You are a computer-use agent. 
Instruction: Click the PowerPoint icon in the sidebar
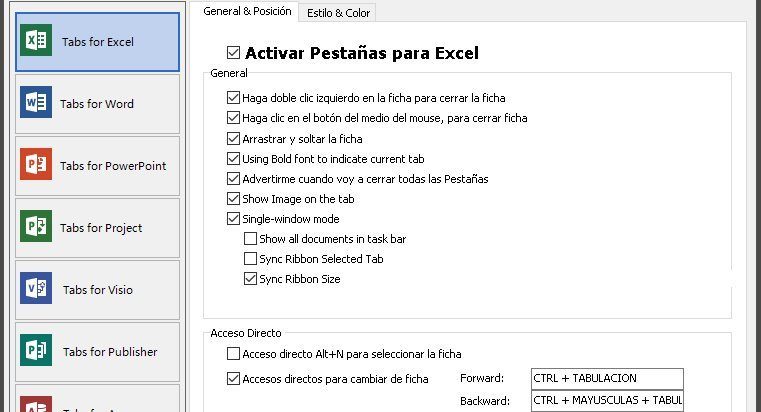point(36,165)
